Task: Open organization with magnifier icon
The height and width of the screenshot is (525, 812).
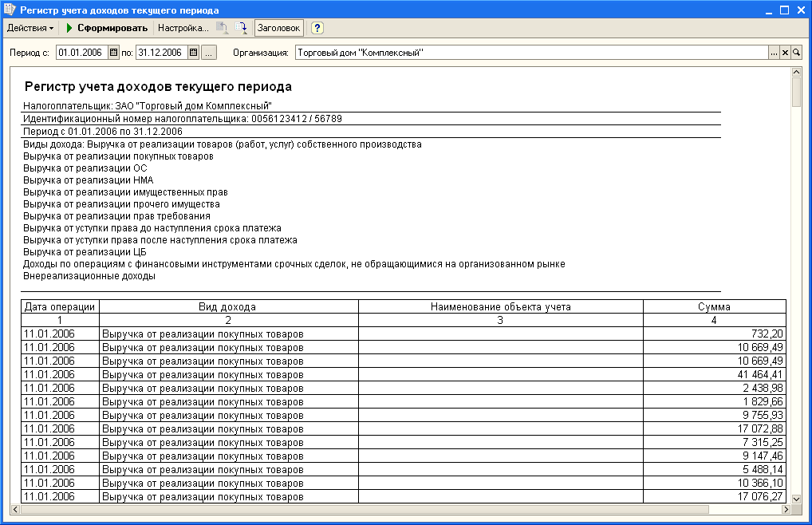Action: coord(797,53)
